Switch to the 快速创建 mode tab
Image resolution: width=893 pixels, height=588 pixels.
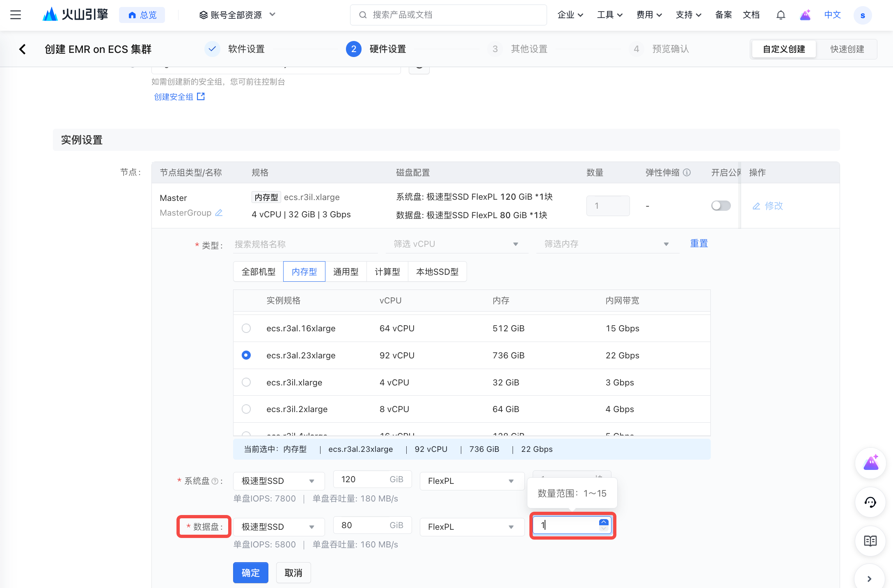click(847, 49)
